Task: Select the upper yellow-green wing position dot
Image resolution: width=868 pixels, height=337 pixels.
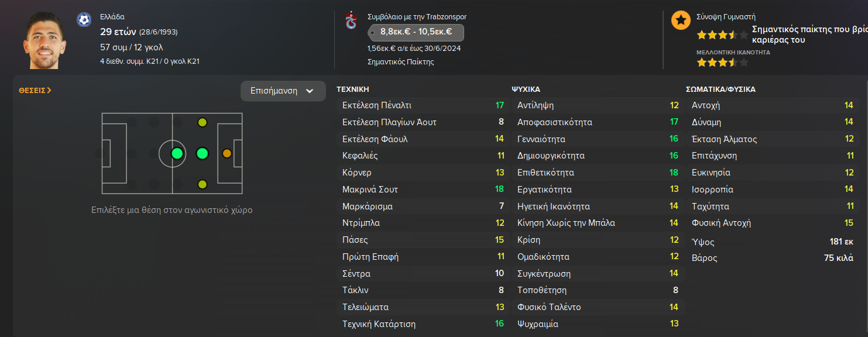Action: pyautogui.click(x=203, y=122)
